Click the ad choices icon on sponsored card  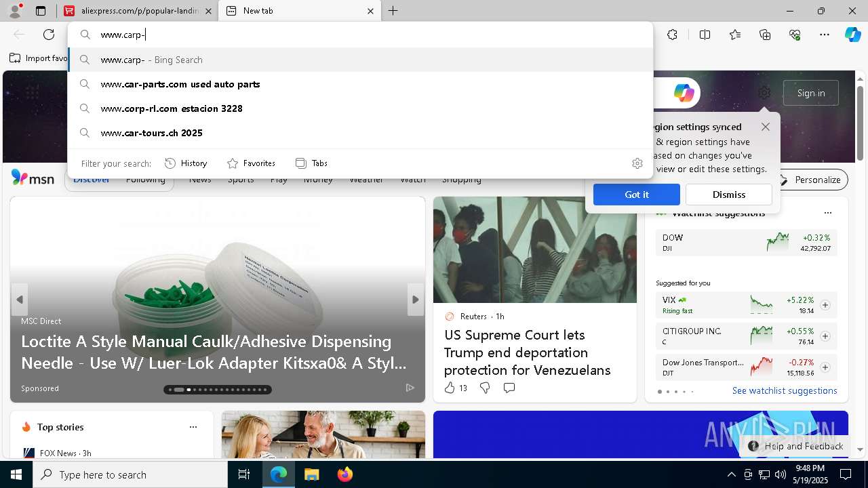[410, 388]
